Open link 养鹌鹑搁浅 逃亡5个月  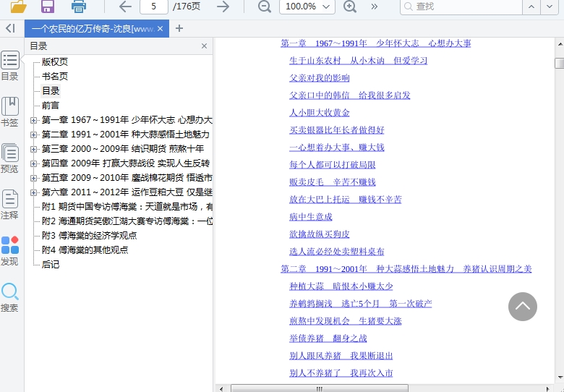pyautogui.click(x=360, y=304)
